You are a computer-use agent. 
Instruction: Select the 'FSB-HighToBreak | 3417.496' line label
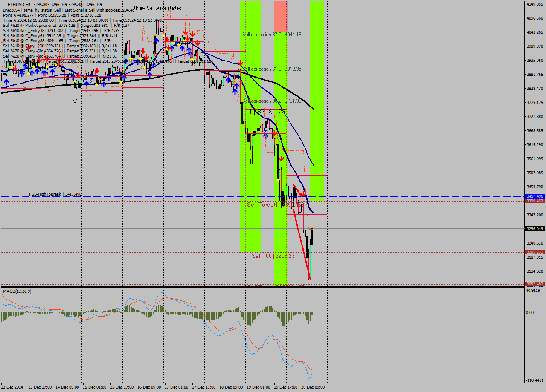(x=55, y=194)
